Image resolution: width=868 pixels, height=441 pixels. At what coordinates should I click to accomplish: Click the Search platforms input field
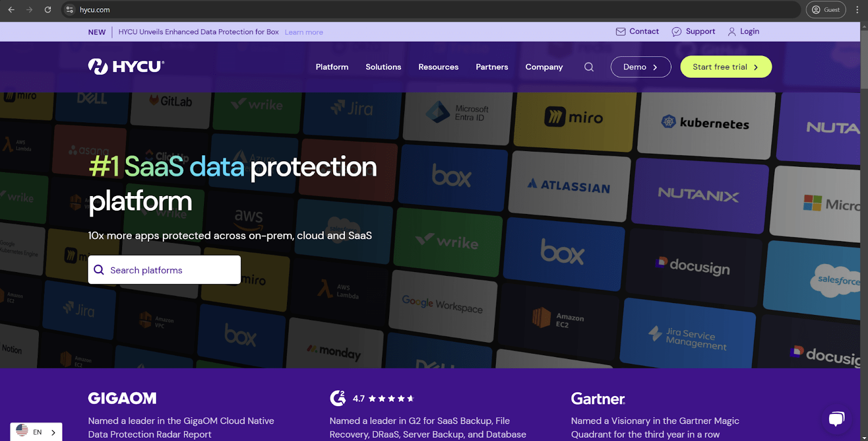tap(164, 270)
